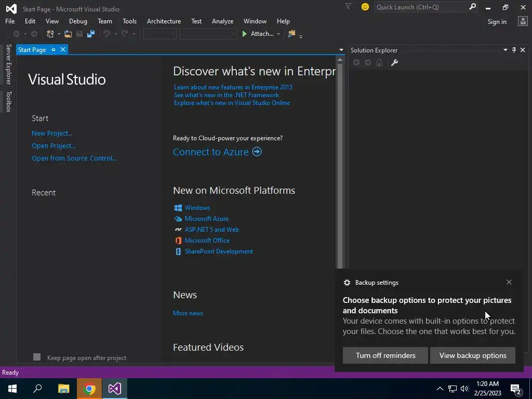Open the Help menu
532x399 pixels.
(x=283, y=21)
